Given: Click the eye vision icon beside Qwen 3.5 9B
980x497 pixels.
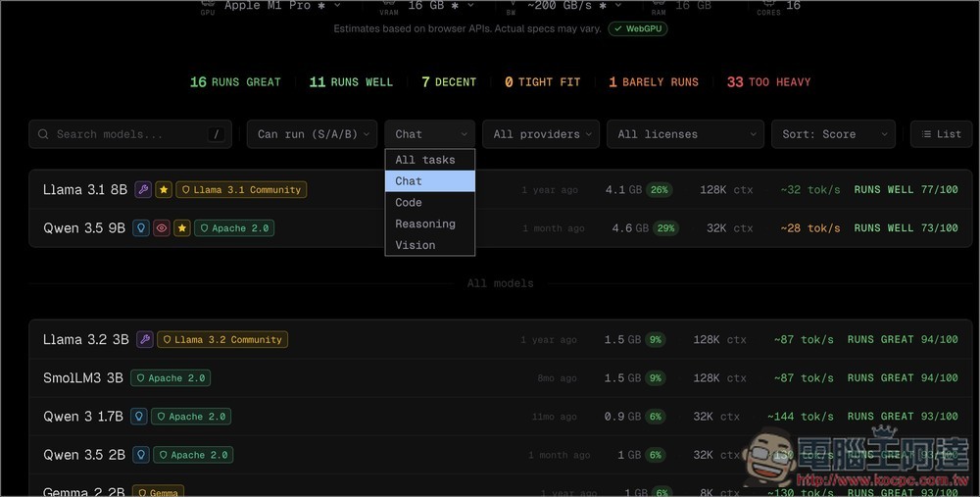Looking at the screenshot, I should 162,228.
